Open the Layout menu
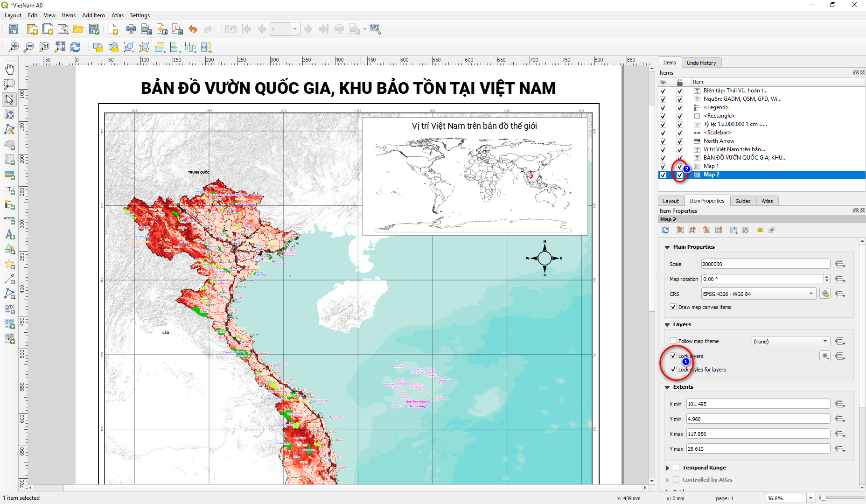 pos(13,15)
